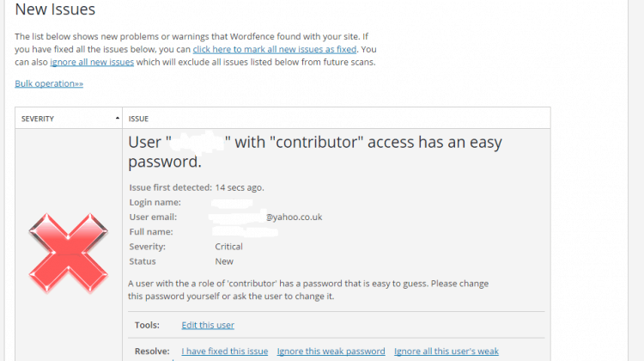Click the New status value
Screen dimensions: 644x361
pyautogui.click(x=224, y=261)
